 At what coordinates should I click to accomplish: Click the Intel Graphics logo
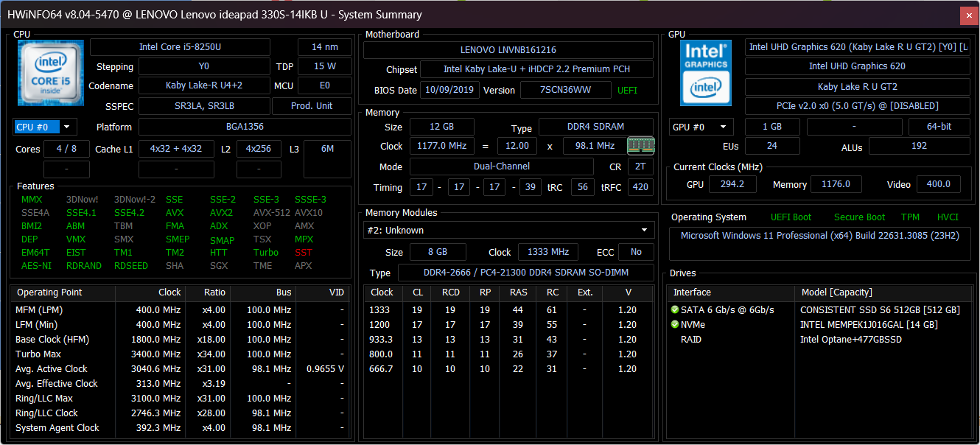[706, 71]
